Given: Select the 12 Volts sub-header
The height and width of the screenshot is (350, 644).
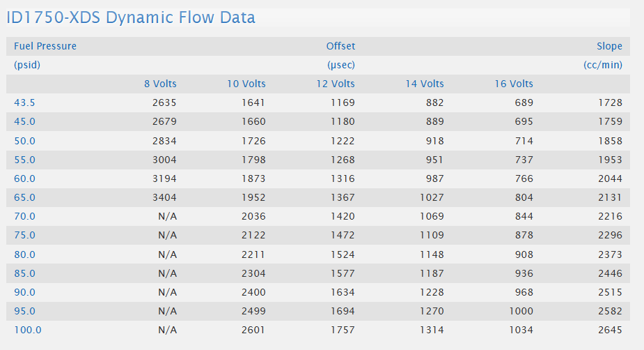Looking at the screenshot, I should point(336,84).
